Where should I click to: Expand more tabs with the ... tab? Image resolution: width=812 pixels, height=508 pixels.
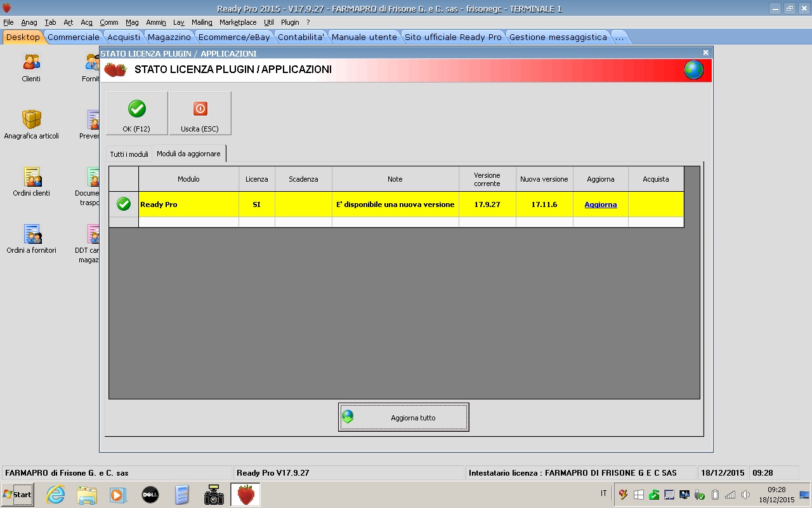[x=619, y=37]
